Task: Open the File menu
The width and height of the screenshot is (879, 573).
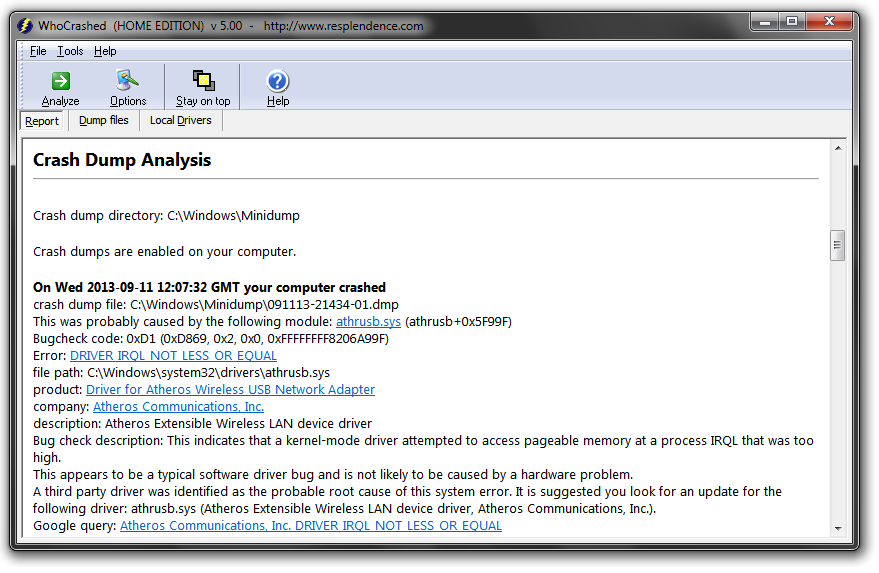Action: (x=38, y=51)
